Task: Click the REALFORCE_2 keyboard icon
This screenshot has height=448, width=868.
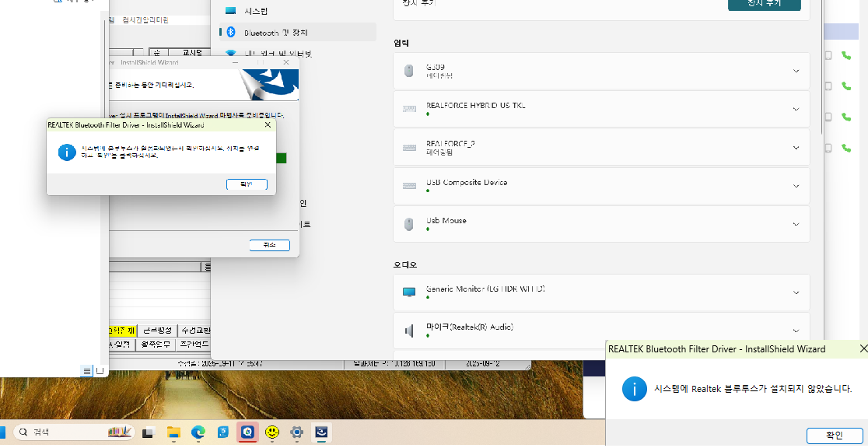Action: (410, 147)
